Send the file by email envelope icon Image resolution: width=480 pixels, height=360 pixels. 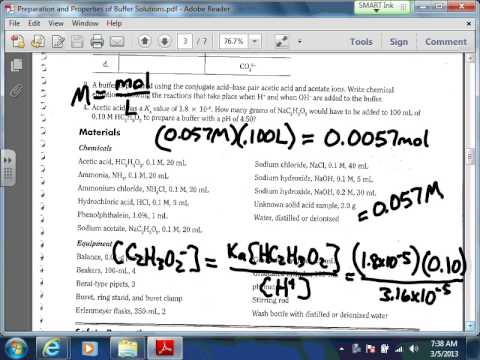(x=117, y=42)
